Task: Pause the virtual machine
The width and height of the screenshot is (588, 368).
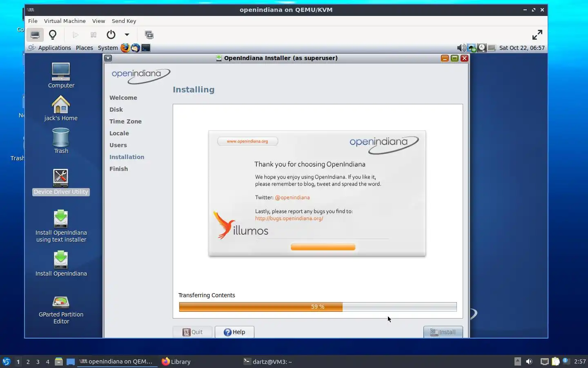Action: tap(94, 35)
